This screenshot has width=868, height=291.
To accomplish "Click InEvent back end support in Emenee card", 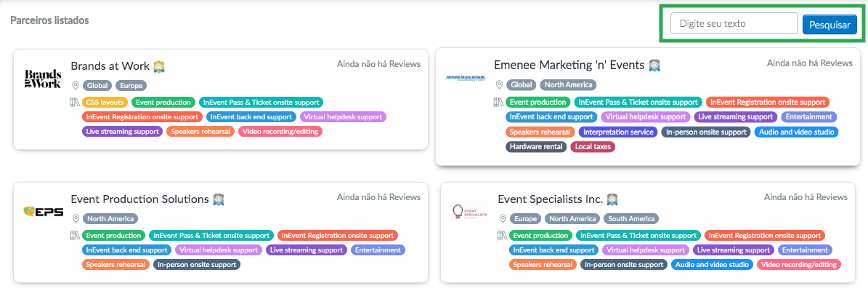I will (551, 117).
